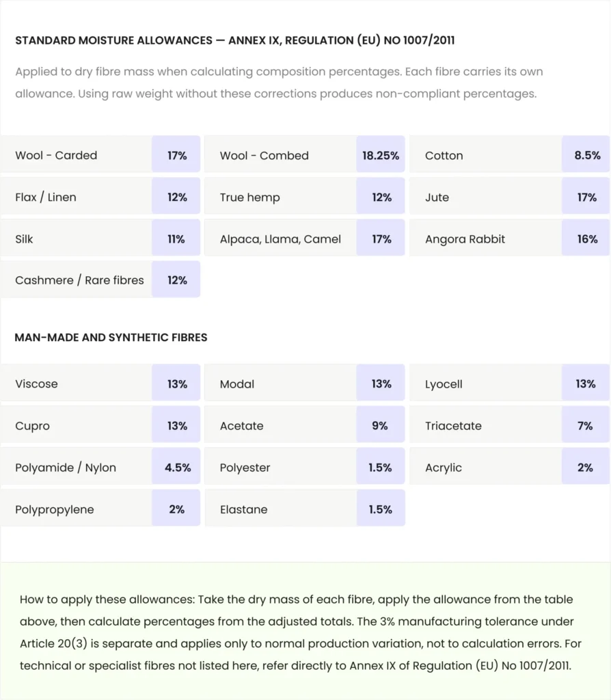Image resolution: width=611 pixels, height=700 pixels.
Task: Click the Wool - Carded 17% value
Action: pos(176,154)
